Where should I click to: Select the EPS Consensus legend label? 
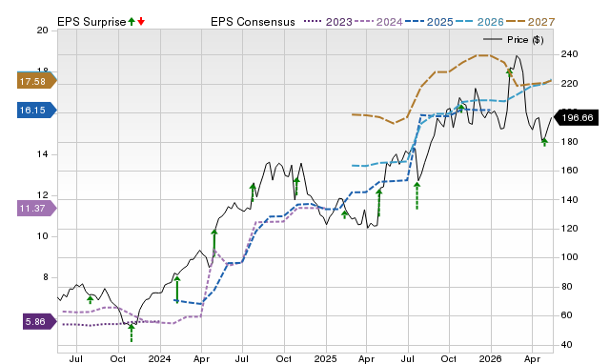[253, 22]
